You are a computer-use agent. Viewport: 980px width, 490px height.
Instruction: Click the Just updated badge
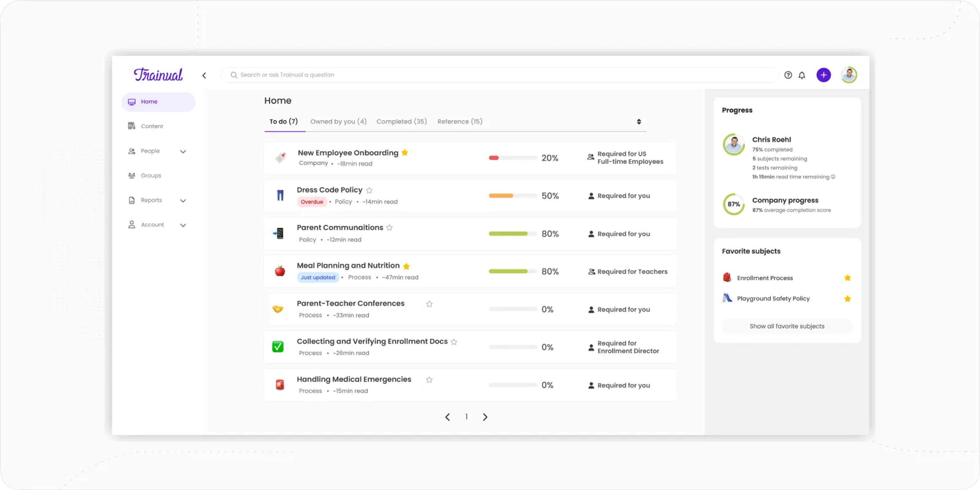(x=318, y=277)
